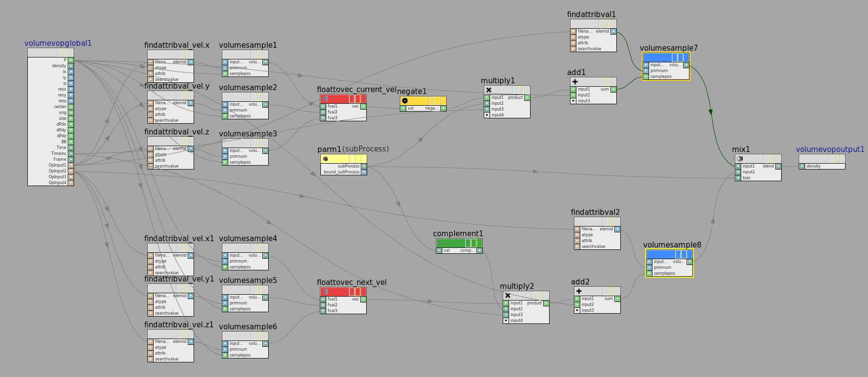Screen dimensions: 868x377
Task: Click the subProcess output port on parm1
Action: pyautogui.click(x=364, y=166)
